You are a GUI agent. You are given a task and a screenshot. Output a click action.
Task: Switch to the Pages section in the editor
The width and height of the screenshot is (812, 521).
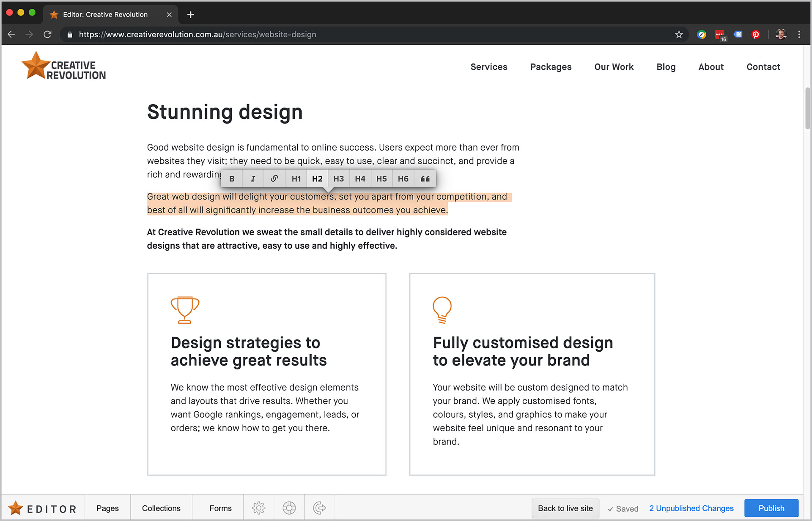[x=107, y=507]
